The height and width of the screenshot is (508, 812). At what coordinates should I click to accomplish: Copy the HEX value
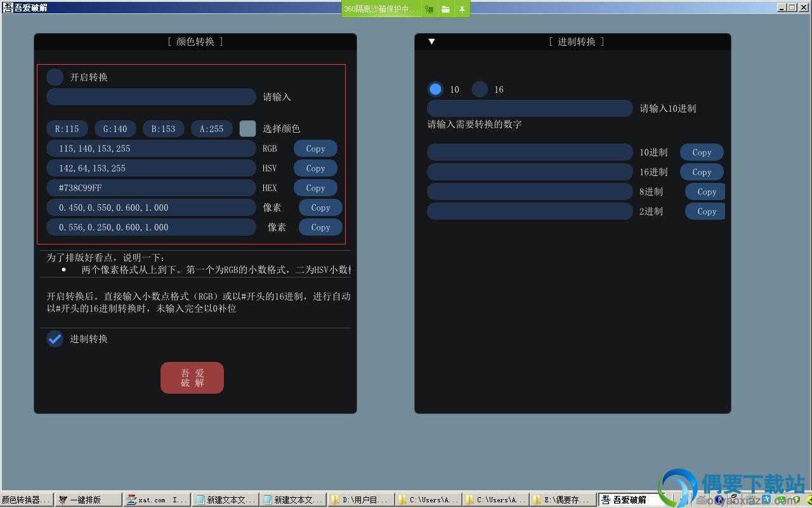click(x=315, y=188)
